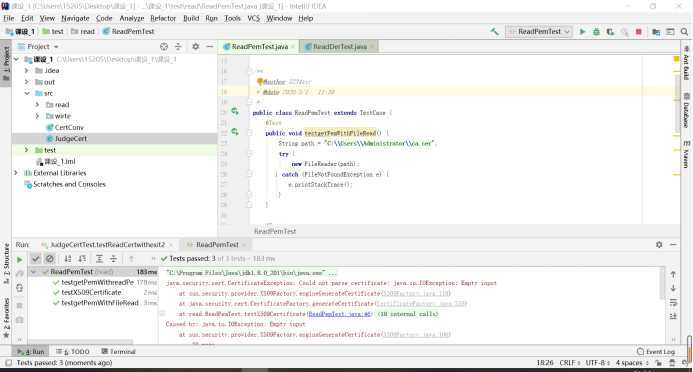Collapse the ReadPemTest node in test results
Viewport: 693px width, 372px height.
(x=34, y=272)
